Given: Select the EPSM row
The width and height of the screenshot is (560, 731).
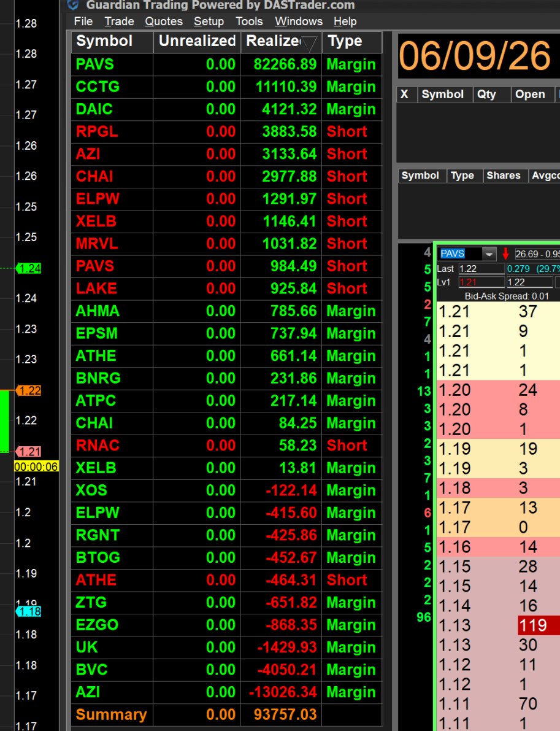Looking at the screenshot, I should (x=226, y=333).
